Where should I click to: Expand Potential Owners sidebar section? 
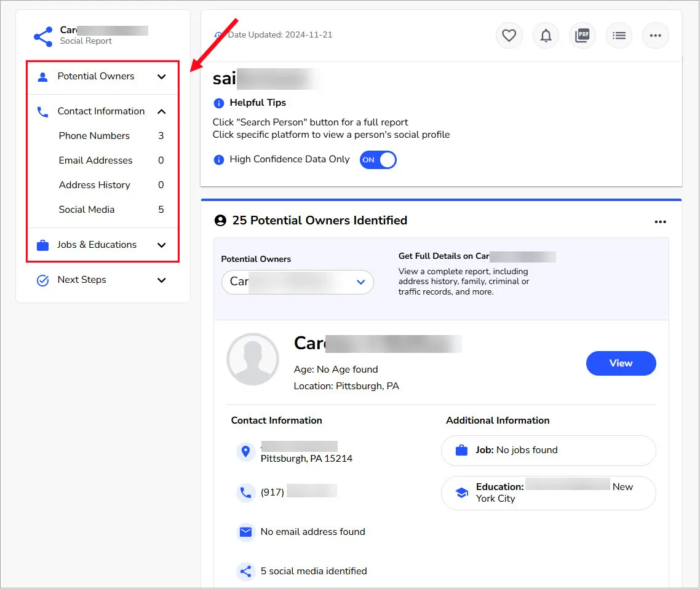[161, 77]
